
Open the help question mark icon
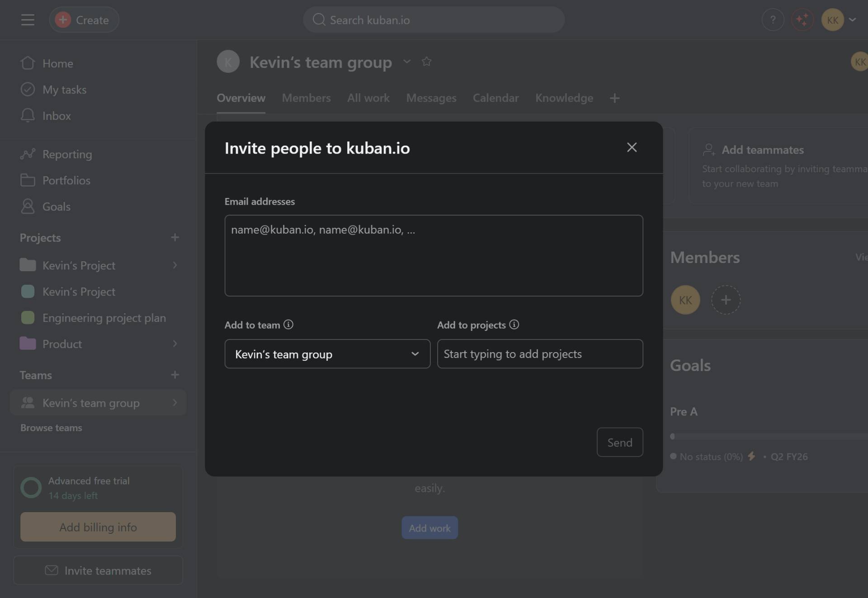click(x=773, y=20)
